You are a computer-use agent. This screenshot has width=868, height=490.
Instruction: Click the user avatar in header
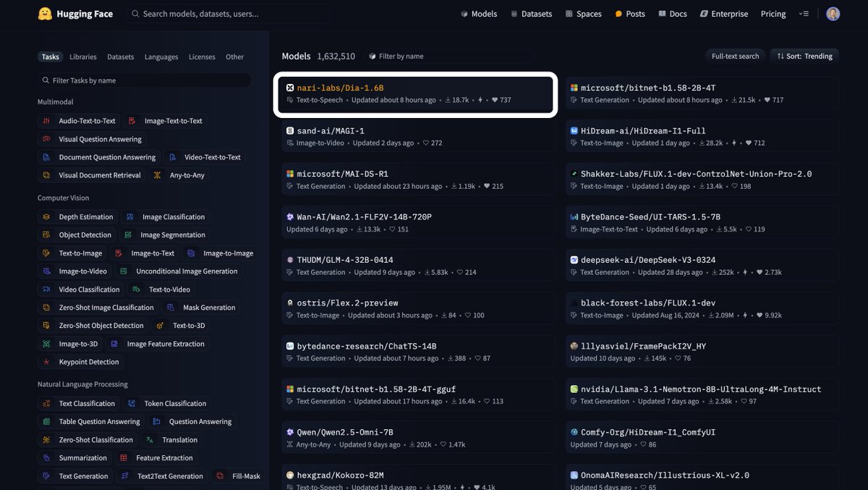point(833,14)
